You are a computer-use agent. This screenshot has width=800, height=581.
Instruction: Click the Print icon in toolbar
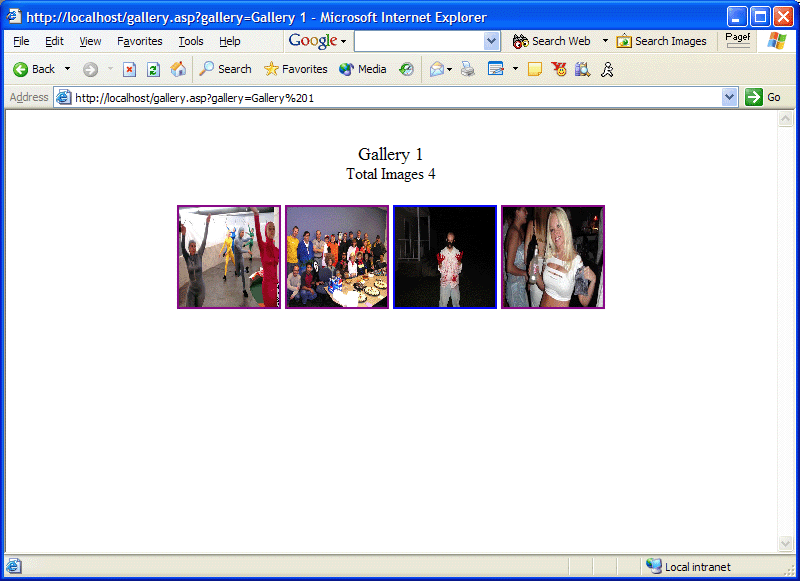coord(467,69)
